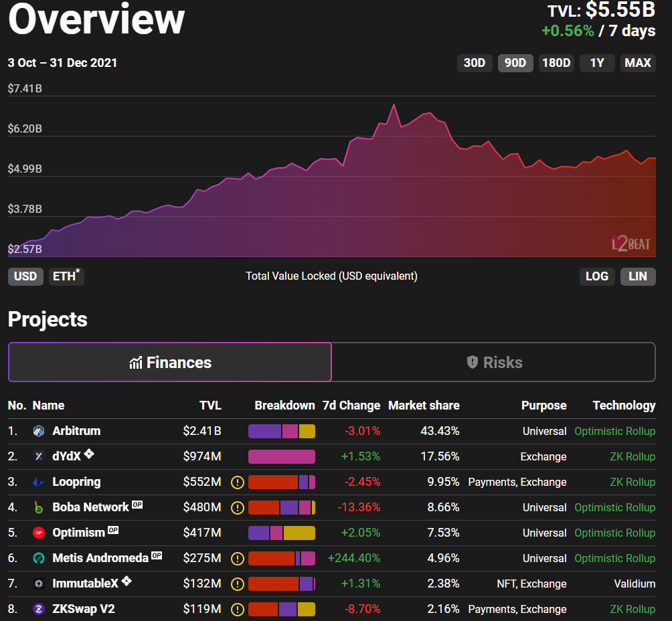Show the MAX time range
The image size is (672, 621).
coord(637,63)
